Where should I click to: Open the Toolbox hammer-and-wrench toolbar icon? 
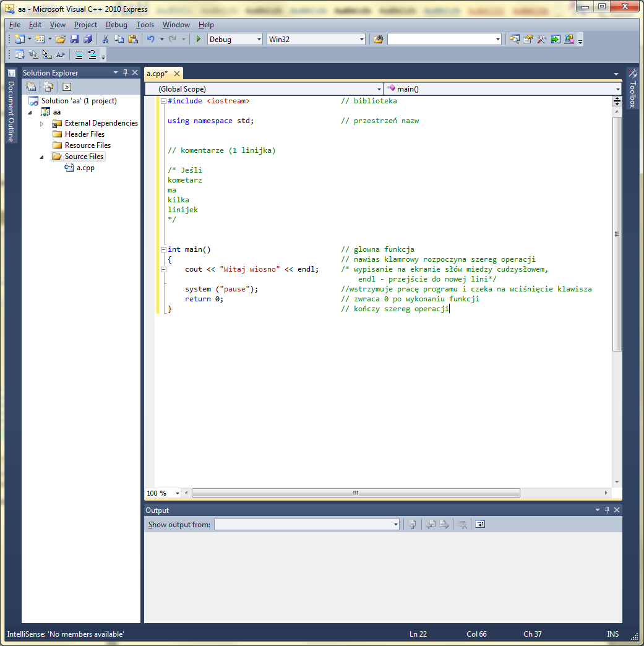[x=541, y=39]
